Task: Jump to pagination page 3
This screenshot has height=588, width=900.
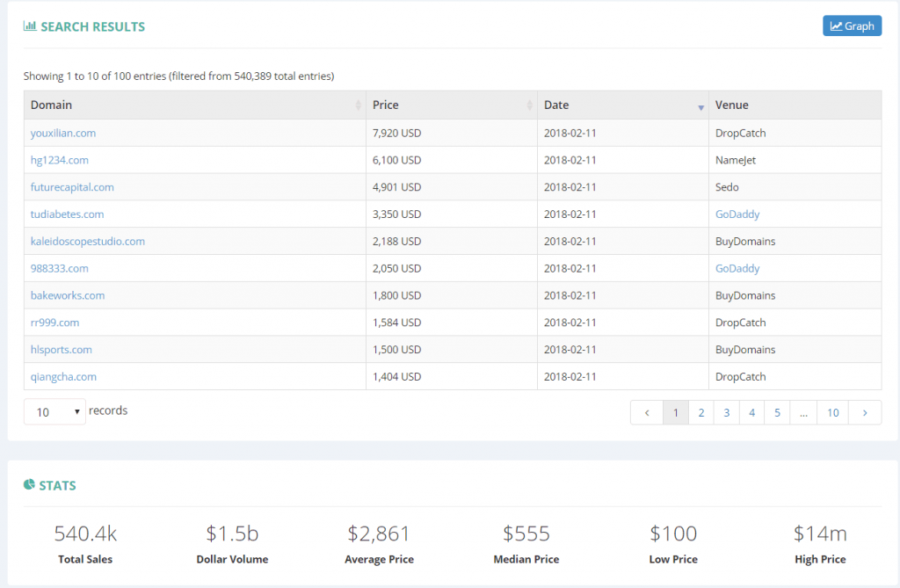Action: (726, 412)
